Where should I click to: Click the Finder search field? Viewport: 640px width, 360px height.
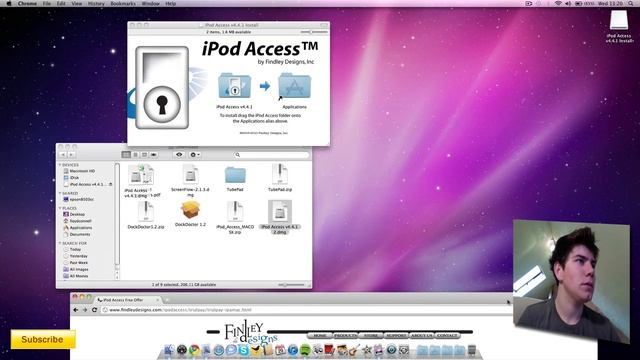pos(271,155)
